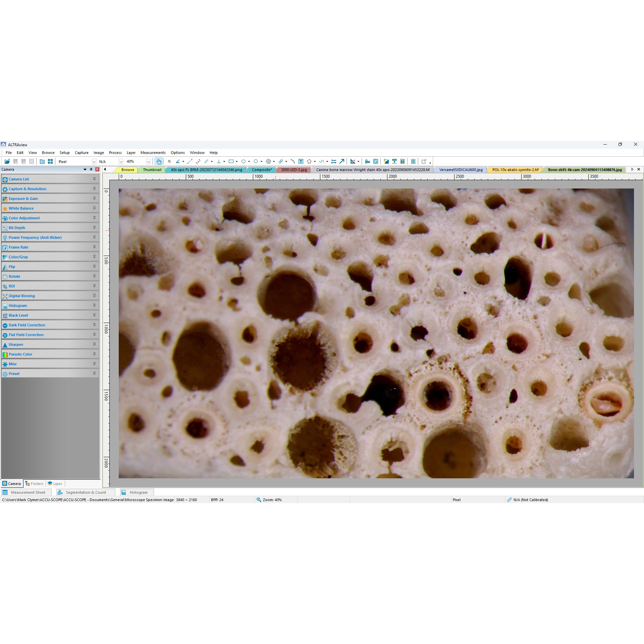Expand the Pseudo Color section
644x644 pixels.
[x=20, y=354]
